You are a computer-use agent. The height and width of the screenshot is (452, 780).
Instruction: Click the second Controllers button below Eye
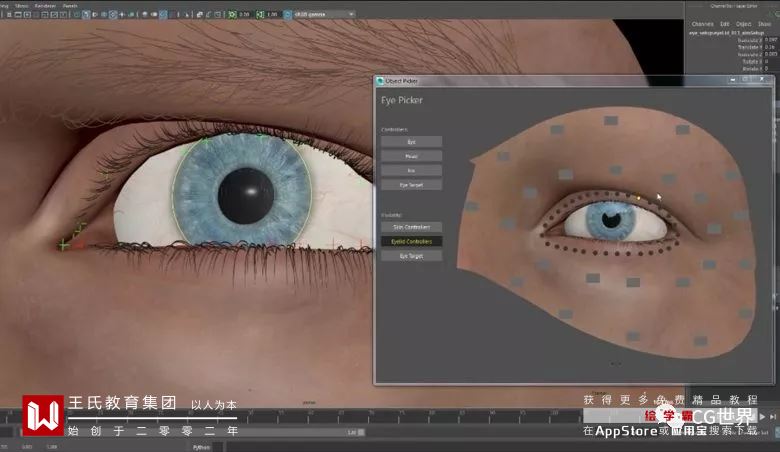[x=411, y=156]
